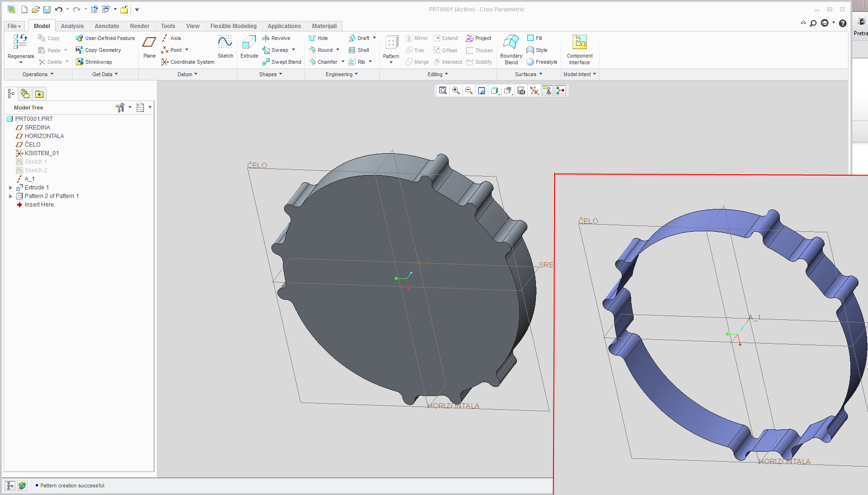Open the Search magnifier in top-right
Viewport: 868px width, 495px height.
tap(813, 23)
